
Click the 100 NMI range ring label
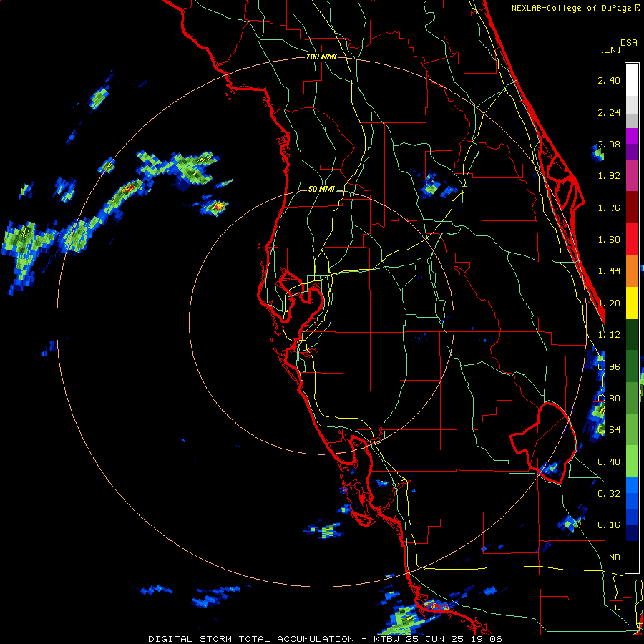(x=321, y=57)
